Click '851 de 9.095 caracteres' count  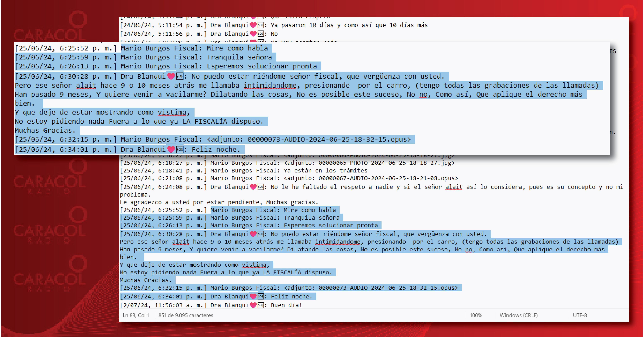185,315
